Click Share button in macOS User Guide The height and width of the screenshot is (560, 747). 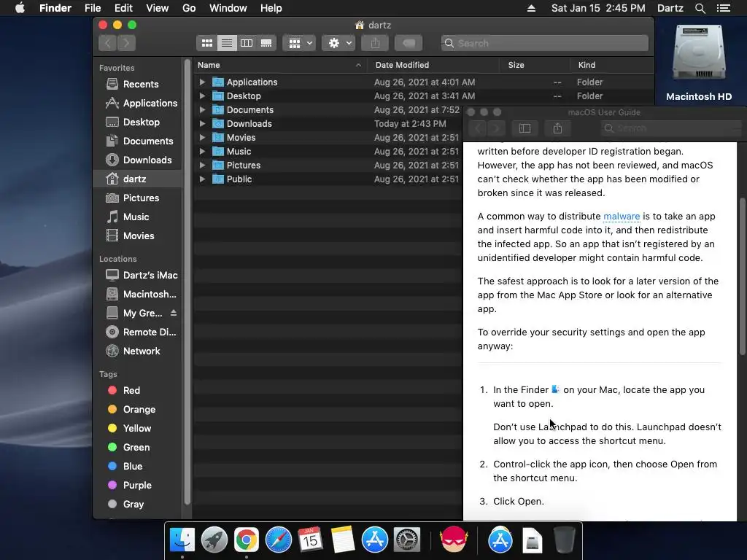pyautogui.click(x=557, y=128)
